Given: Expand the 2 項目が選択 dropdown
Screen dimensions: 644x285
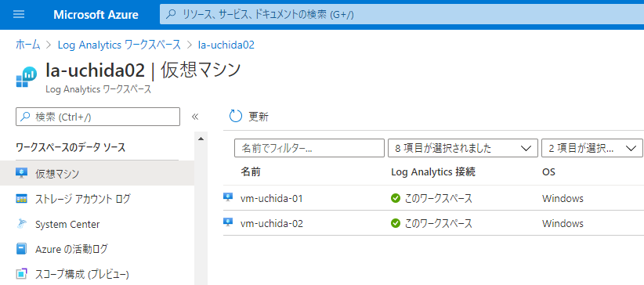Looking at the screenshot, I should click(592, 148).
